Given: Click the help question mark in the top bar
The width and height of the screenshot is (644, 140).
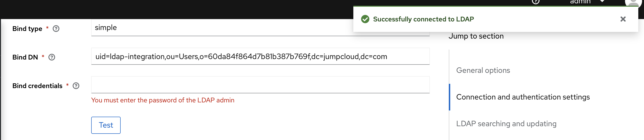Looking at the screenshot, I should pyautogui.click(x=535, y=2).
